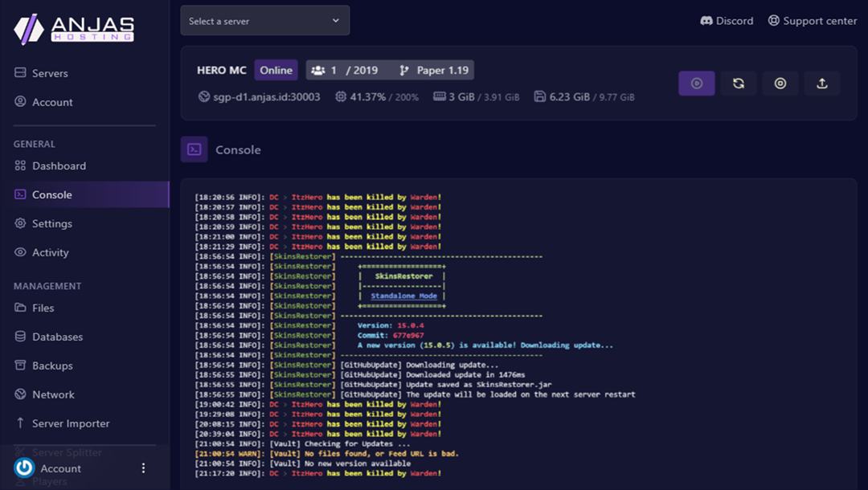868x490 pixels.
Task: Click the Discord icon in header
Action: click(706, 21)
